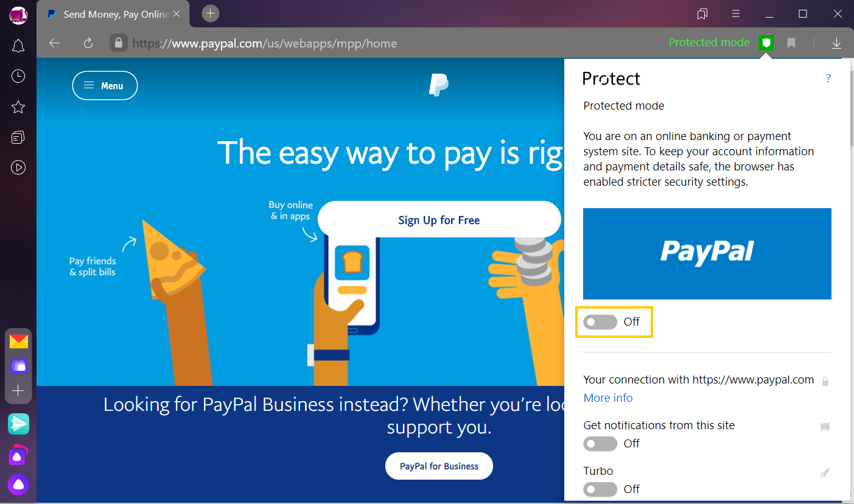Click the PayPal address bar URL
The height and width of the screenshot is (504, 854).
pyautogui.click(x=265, y=43)
